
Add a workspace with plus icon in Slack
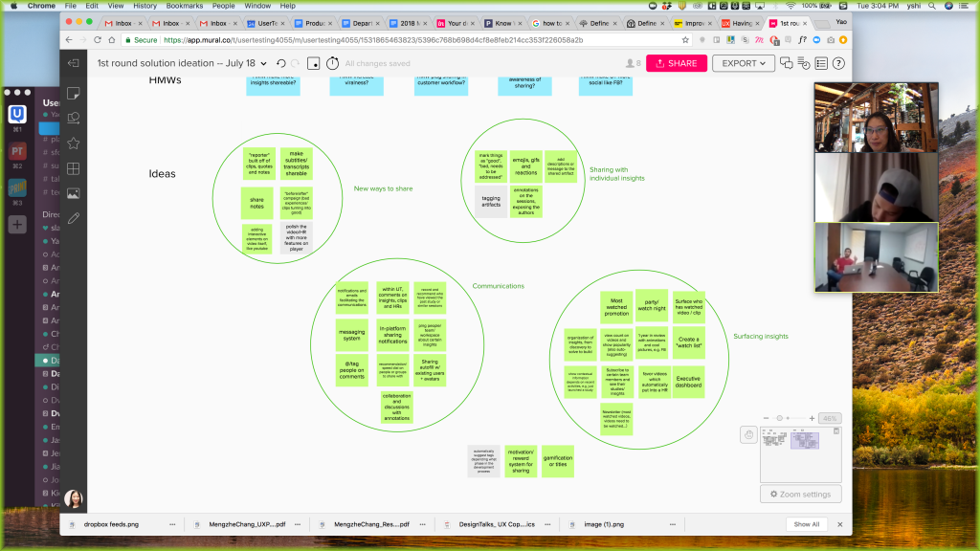(17, 224)
